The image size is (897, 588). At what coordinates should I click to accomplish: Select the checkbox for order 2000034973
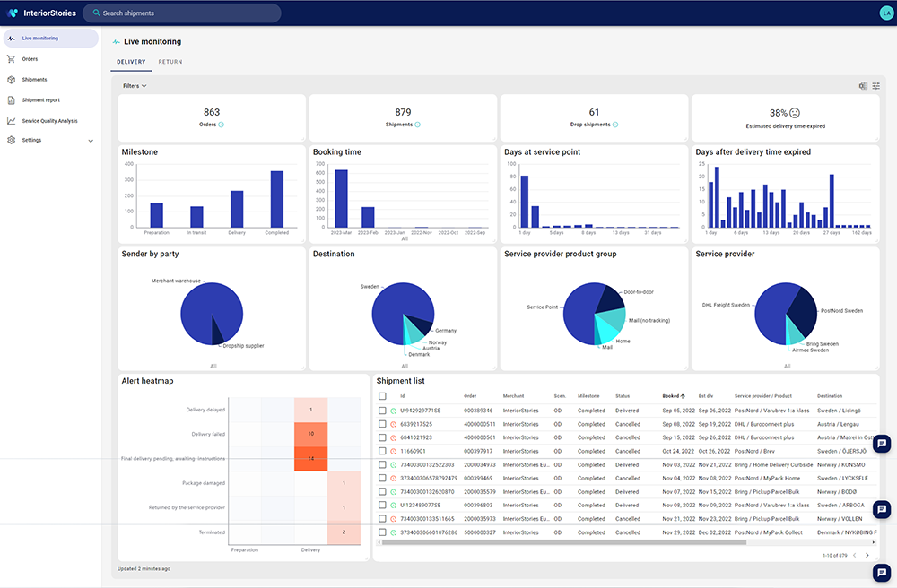coord(382,464)
